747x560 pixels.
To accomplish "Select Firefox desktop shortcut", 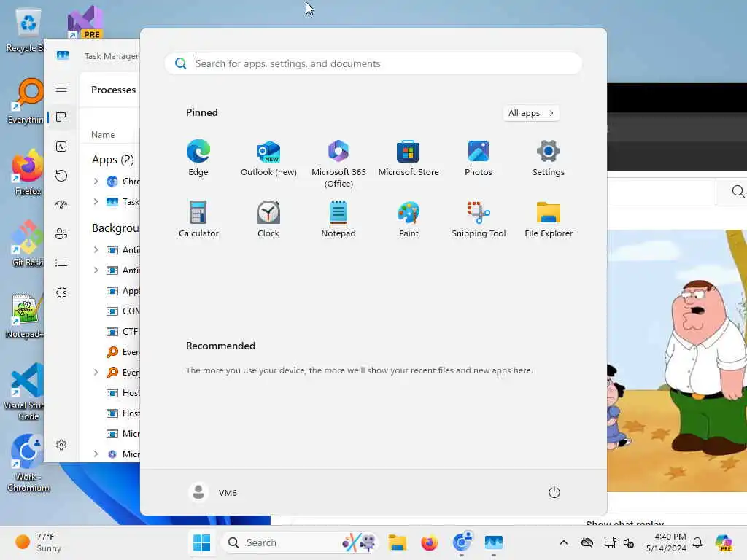I will pos(28,172).
